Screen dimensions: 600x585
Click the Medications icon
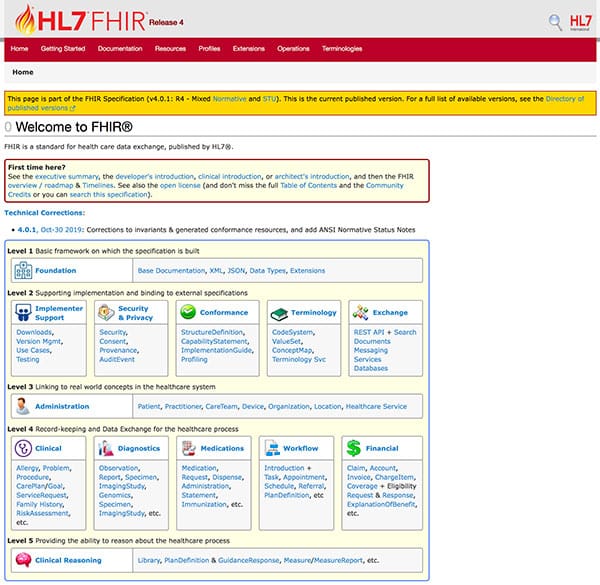pyautogui.click(x=188, y=448)
